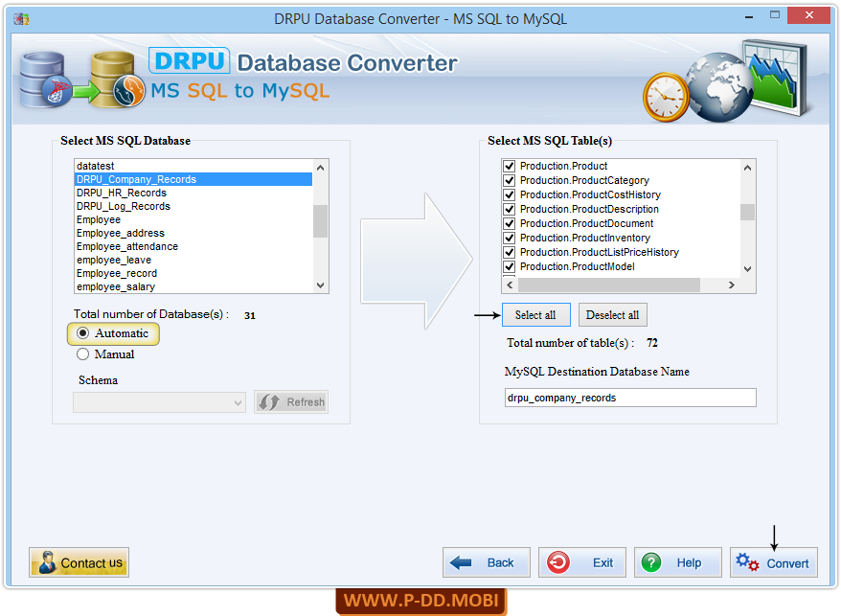This screenshot has height=616, width=841.
Task: Minimize the Database Converter window
Action: point(749,16)
